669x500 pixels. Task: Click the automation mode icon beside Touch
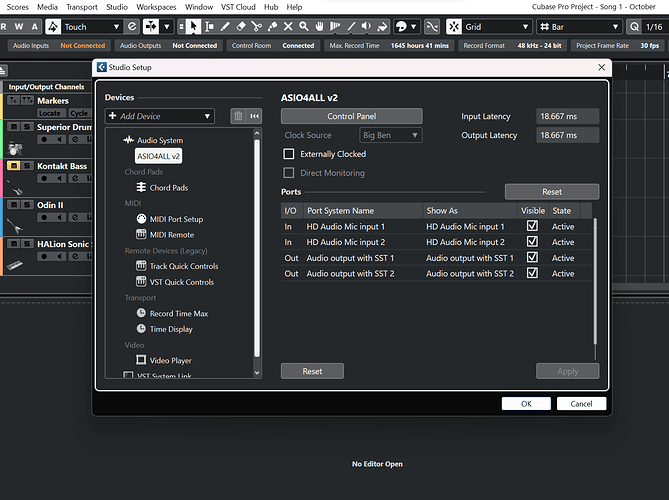coord(53,26)
